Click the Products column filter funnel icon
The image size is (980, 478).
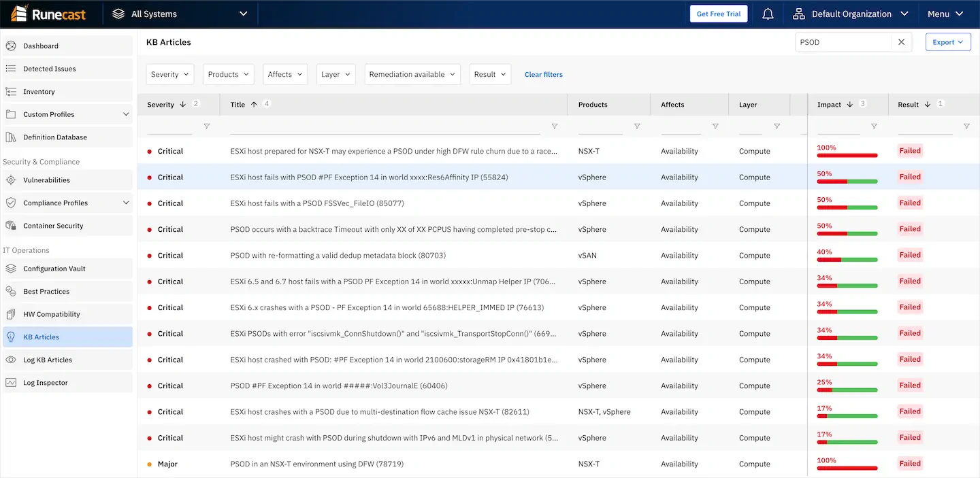coord(637,126)
